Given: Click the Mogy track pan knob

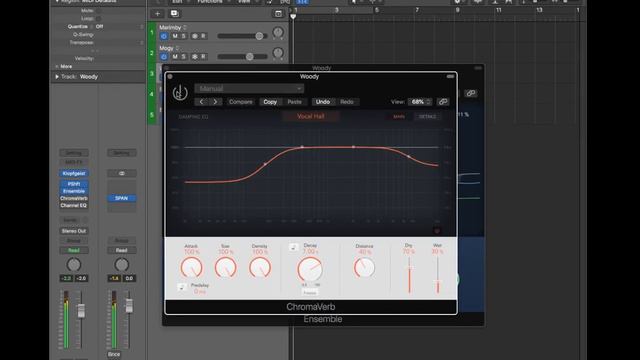Looking at the screenshot, I should pyautogui.click(x=278, y=53).
